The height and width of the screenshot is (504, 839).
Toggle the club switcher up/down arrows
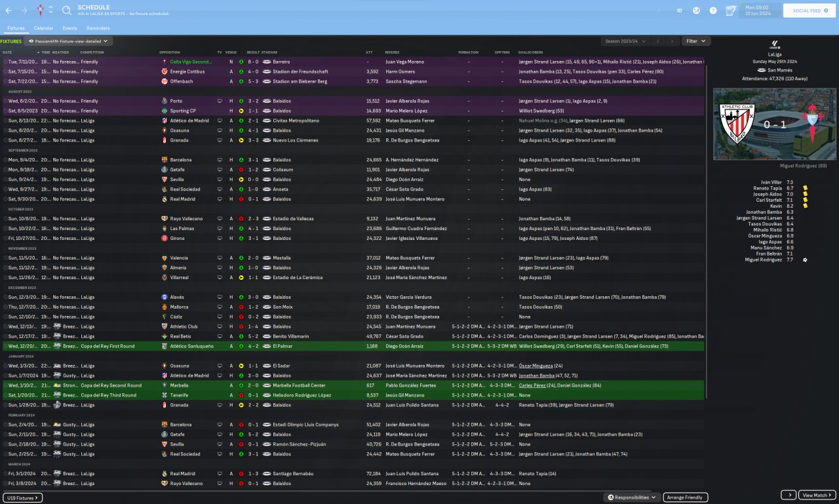(51, 10)
